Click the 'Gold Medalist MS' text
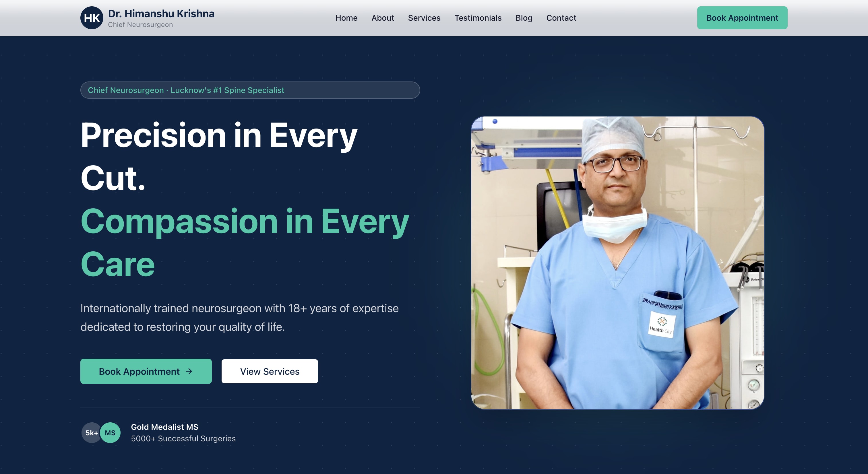Viewport: 868px width, 474px height. (164, 427)
